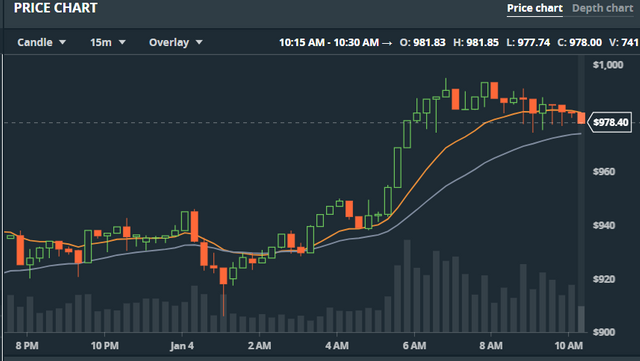Click the 4 AM time axis label
Image resolution: width=640 pixels, height=361 pixels.
337,346
